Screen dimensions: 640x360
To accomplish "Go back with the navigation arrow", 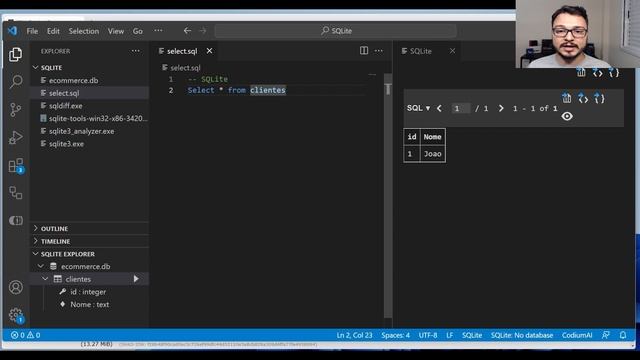I will pos(187,31).
